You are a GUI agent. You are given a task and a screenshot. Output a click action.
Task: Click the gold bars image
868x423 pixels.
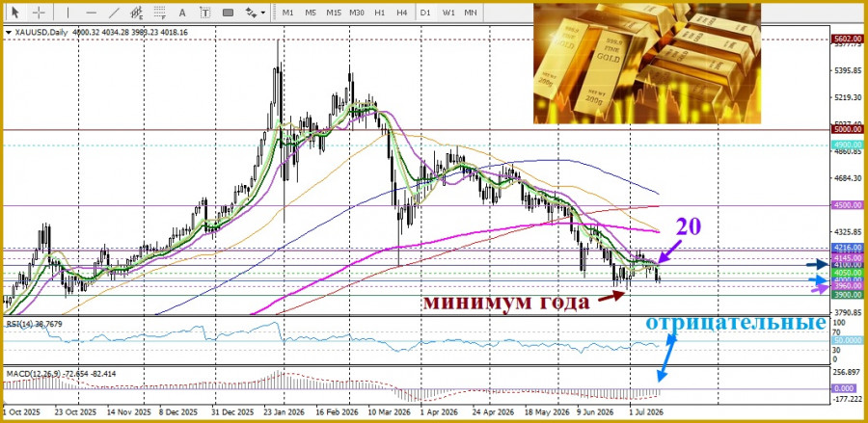tap(646, 63)
